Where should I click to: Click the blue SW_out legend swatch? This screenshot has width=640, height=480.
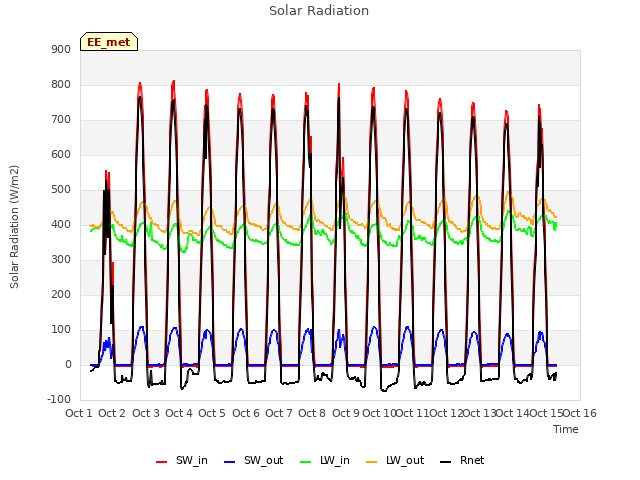(230, 462)
